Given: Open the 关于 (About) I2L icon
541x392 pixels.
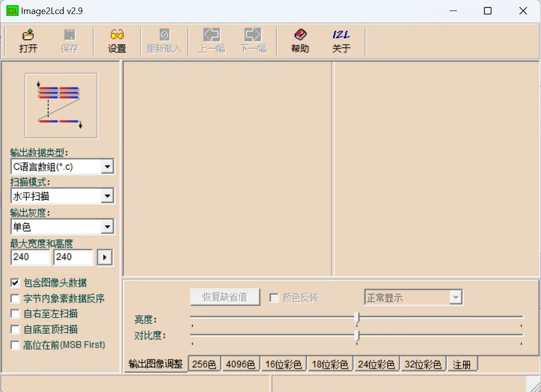Looking at the screenshot, I should click(341, 35).
